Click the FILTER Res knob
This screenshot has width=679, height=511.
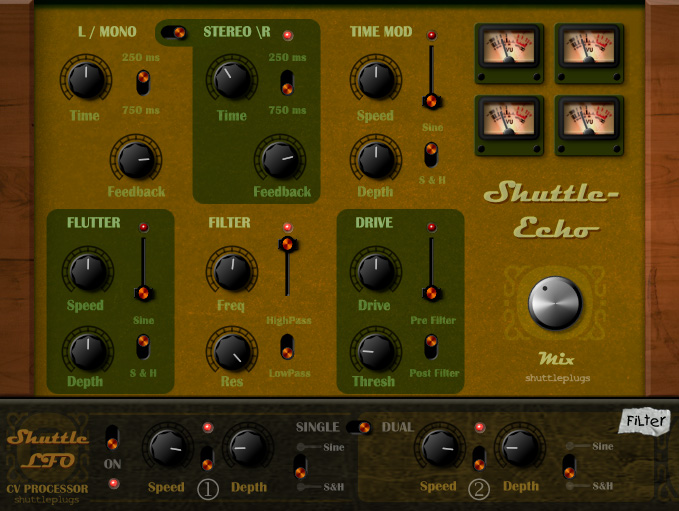pos(232,352)
